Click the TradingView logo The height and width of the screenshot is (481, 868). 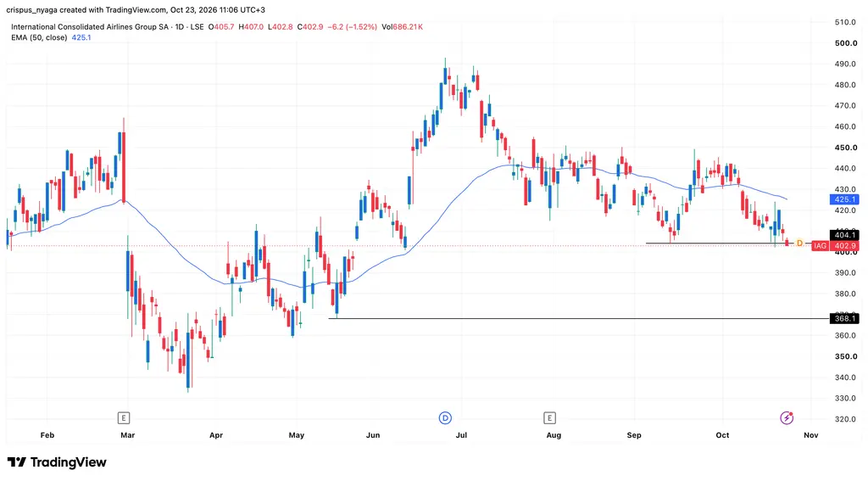click(x=57, y=462)
